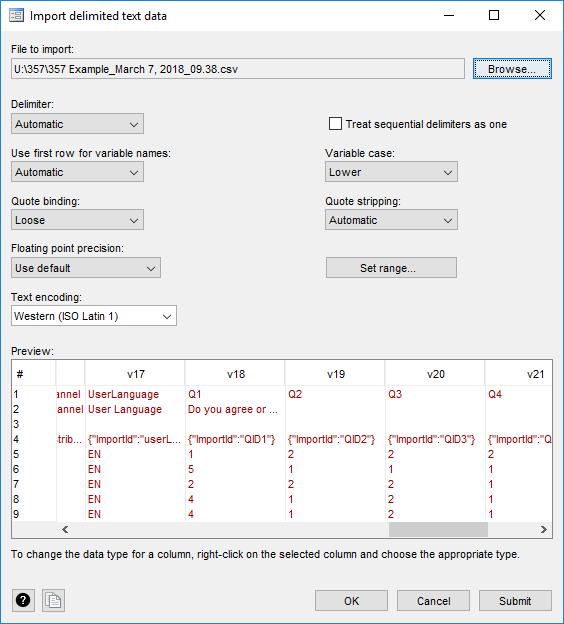Open the Variable case dropdown
Screen dimensions: 564x624
(x=391, y=172)
